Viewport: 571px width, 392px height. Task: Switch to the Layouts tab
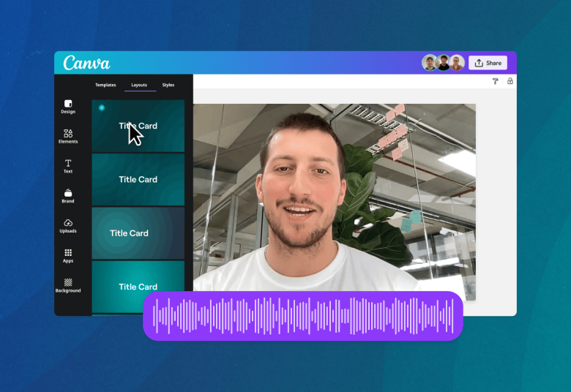coord(139,85)
